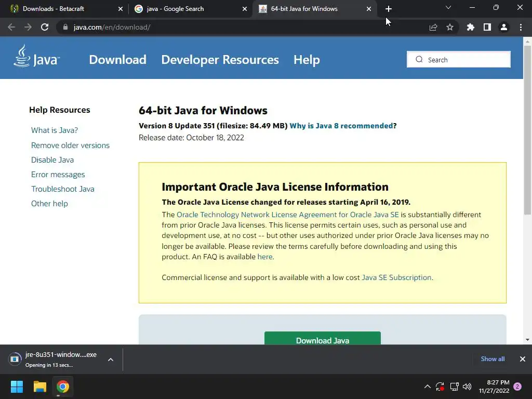Reload the page with the refresh icon

click(45, 27)
